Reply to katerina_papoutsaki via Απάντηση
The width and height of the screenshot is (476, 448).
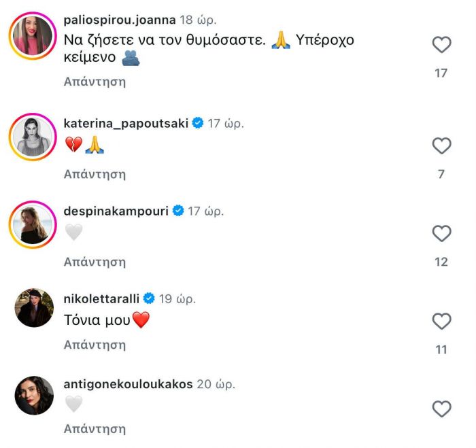pos(95,174)
